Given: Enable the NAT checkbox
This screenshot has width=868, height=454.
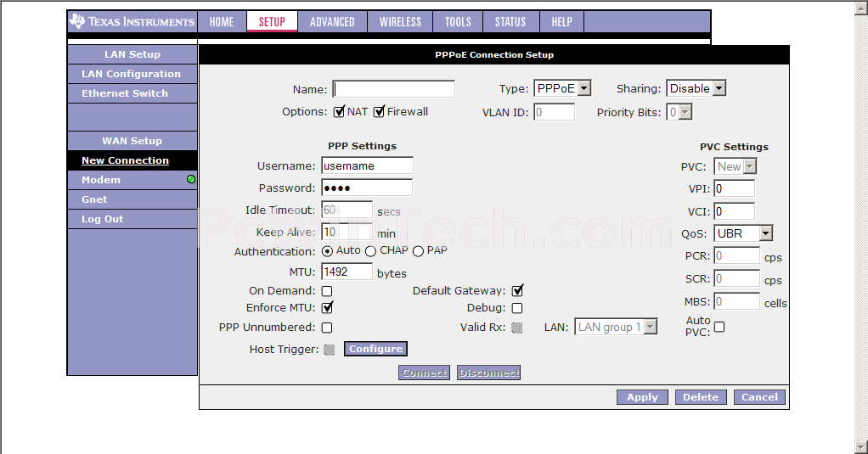Looking at the screenshot, I should (x=339, y=112).
